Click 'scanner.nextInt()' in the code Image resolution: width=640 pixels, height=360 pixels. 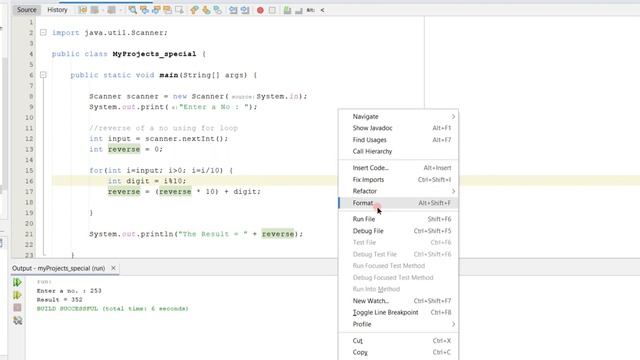coord(185,138)
